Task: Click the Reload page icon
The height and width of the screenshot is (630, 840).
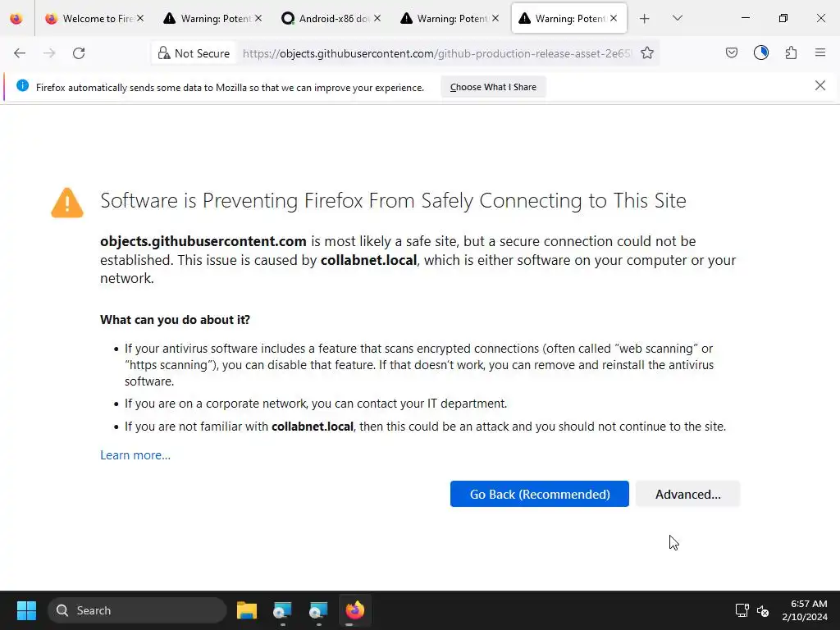Action: (x=79, y=53)
